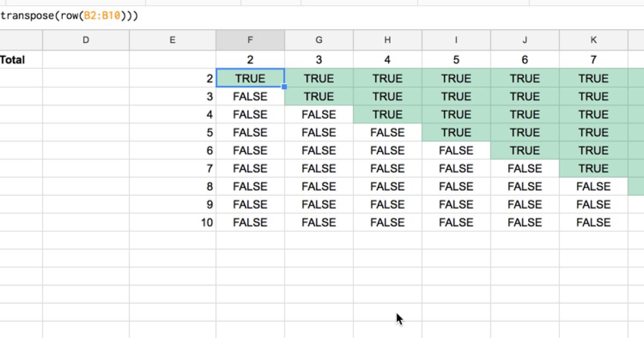This screenshot has height=338, width=644.
Task: Click the row label 10 in column E
Action: [x=207, y=223]
